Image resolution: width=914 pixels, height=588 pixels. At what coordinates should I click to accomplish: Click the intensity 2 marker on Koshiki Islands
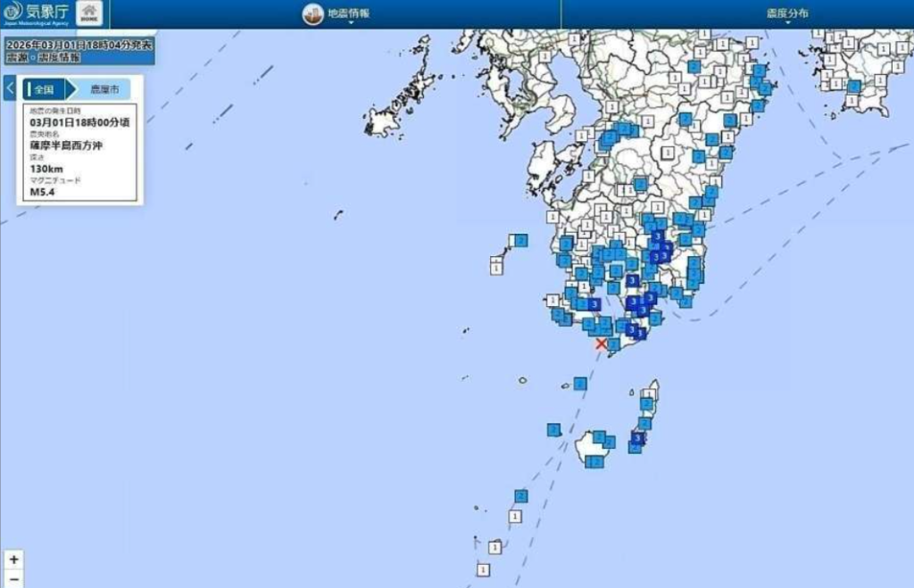520,240
